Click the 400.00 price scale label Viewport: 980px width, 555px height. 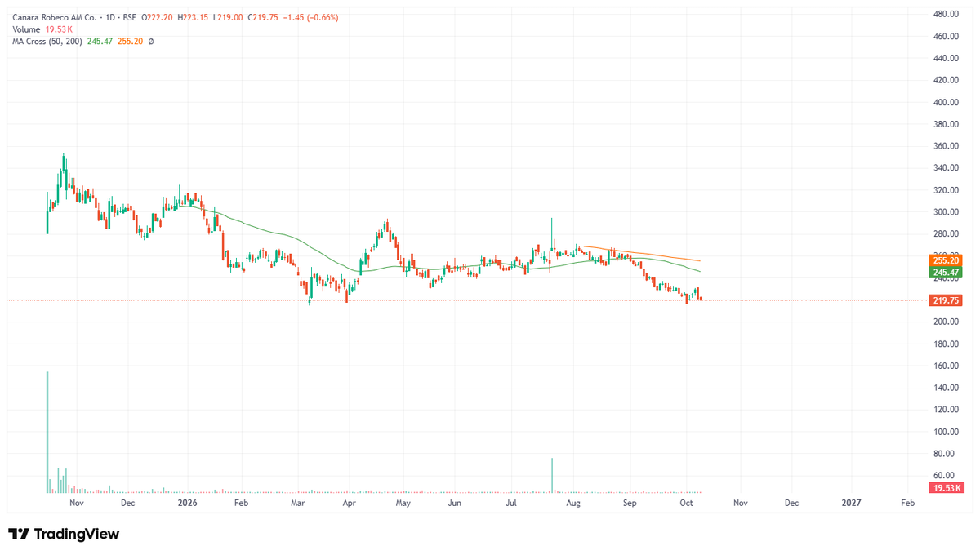tap(946, 103)
